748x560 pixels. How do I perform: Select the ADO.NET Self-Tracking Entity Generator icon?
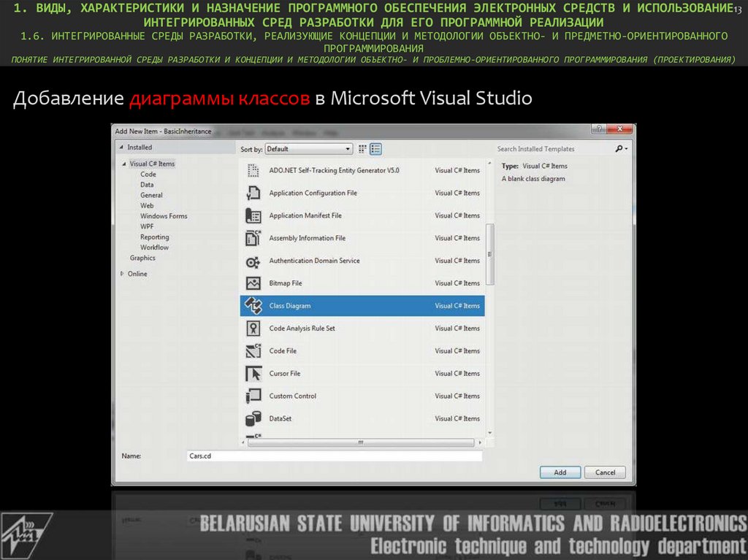253,170
